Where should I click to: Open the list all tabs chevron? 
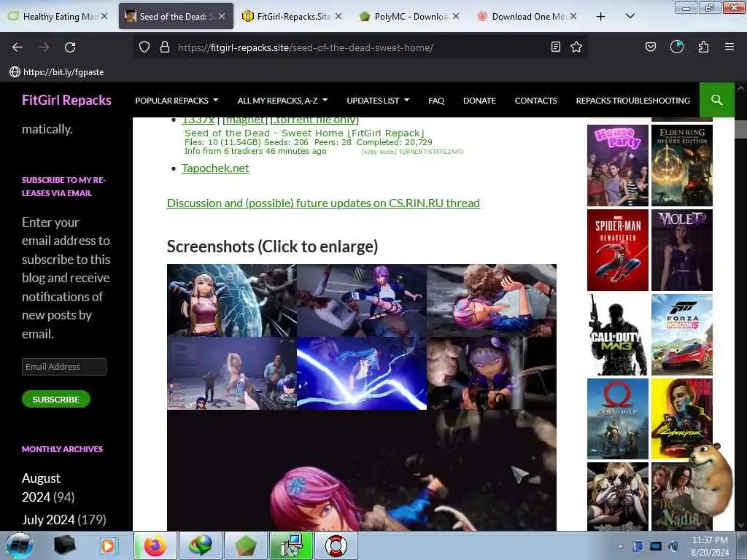click(630, 16)
